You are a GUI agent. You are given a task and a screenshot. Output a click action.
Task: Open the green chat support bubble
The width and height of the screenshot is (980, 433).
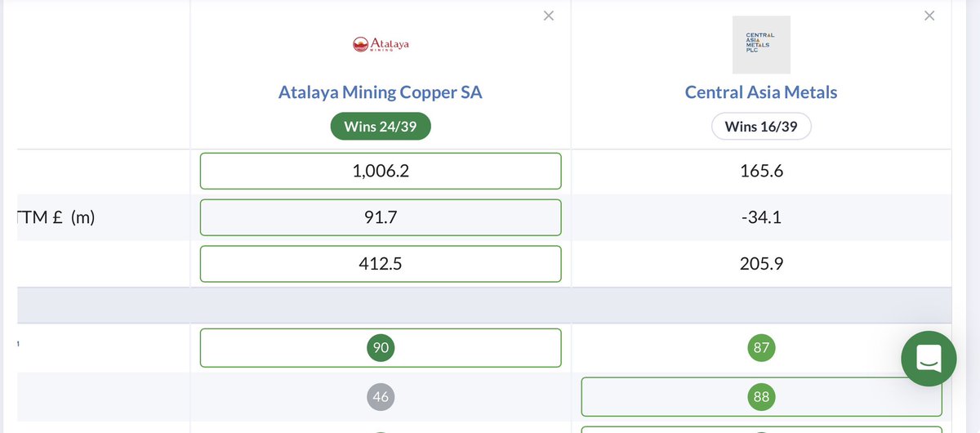(x=929, y=359)
